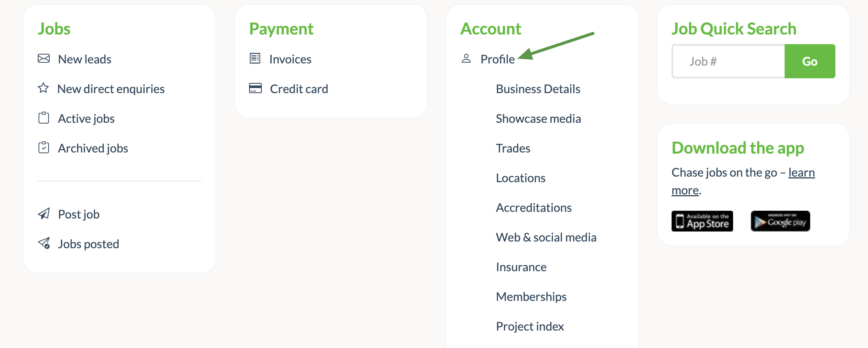Click the Active jobs clipboard icon
The image size is (868, 348).
pos(44,118)
